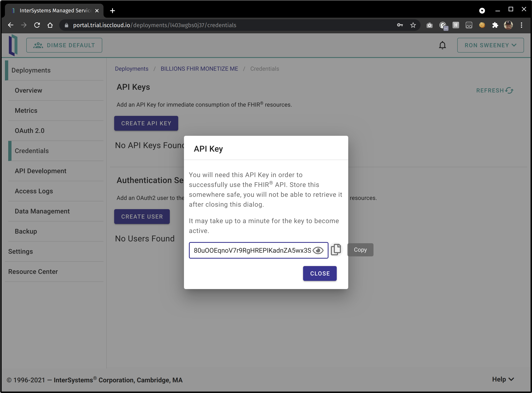532x393 pixels.
Task: Open the DIMSE DEFAULT team selector
Action: pyautogui.click(x=64, y=45)
